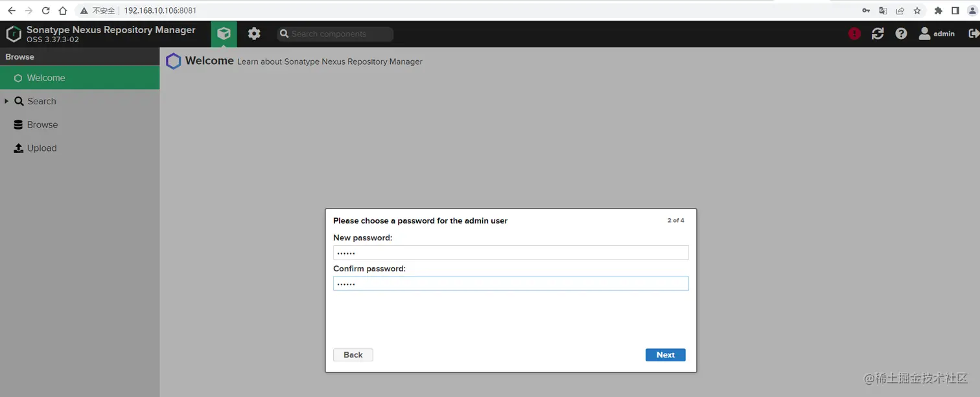Click "Please choose a password for the admin user" heading
Viewport: 980px width, 397px height.
(420, 221)
